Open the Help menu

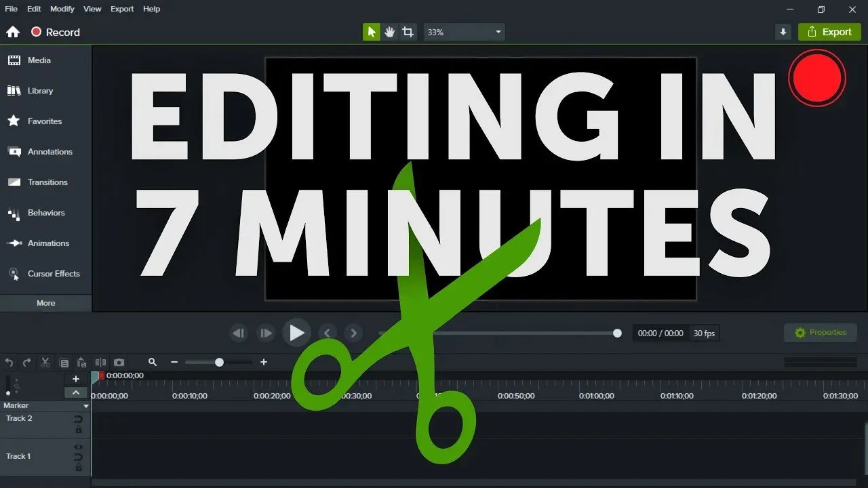(x=152, y=9)
